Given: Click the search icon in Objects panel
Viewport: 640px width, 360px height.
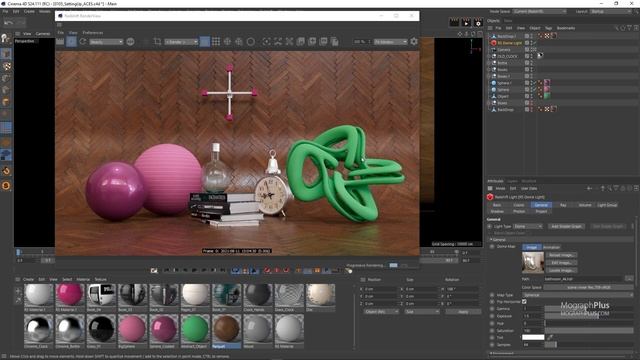Looking at the screenshot, I should 616,28.
